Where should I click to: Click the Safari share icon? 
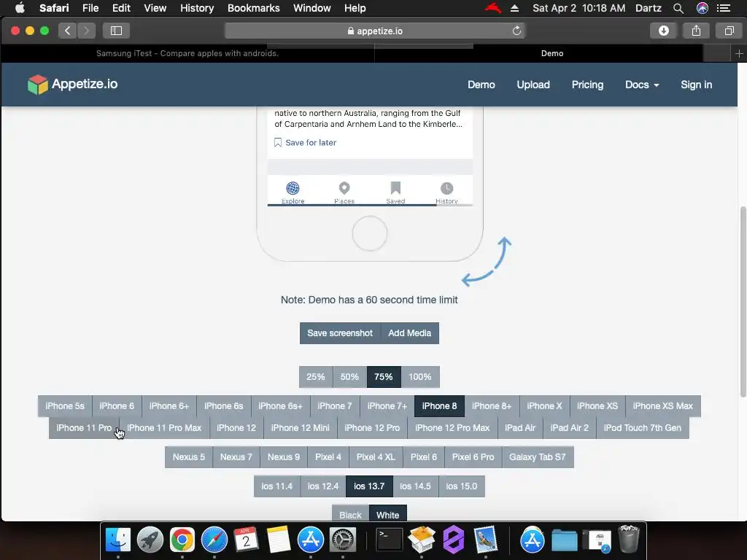coord(696,31)
